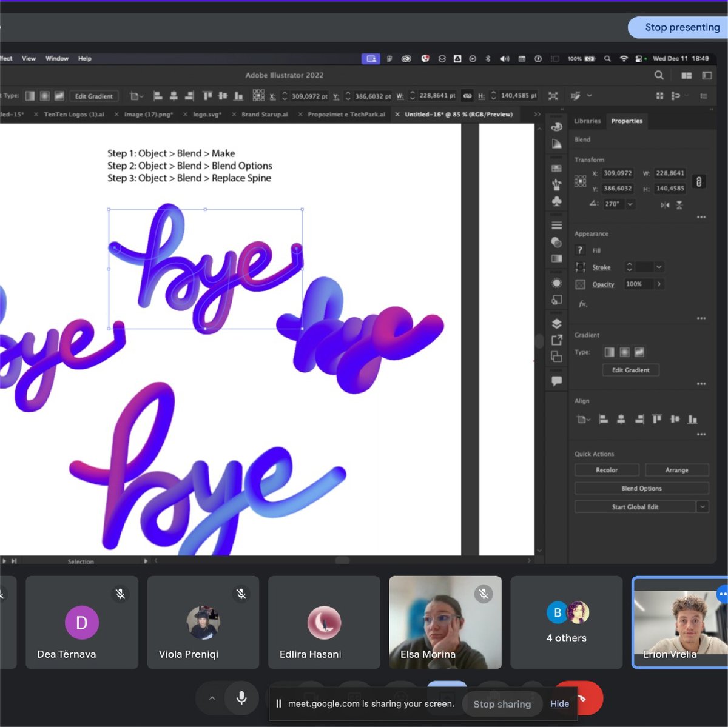Show more Align options ellipsis
The width and height of the screenshot is (728, 727).
701,434
